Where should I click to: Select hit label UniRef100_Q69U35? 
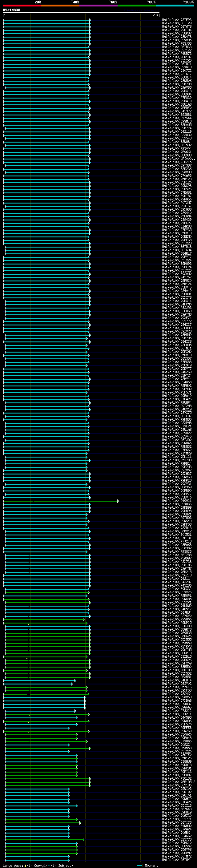(x=177, y=633)
